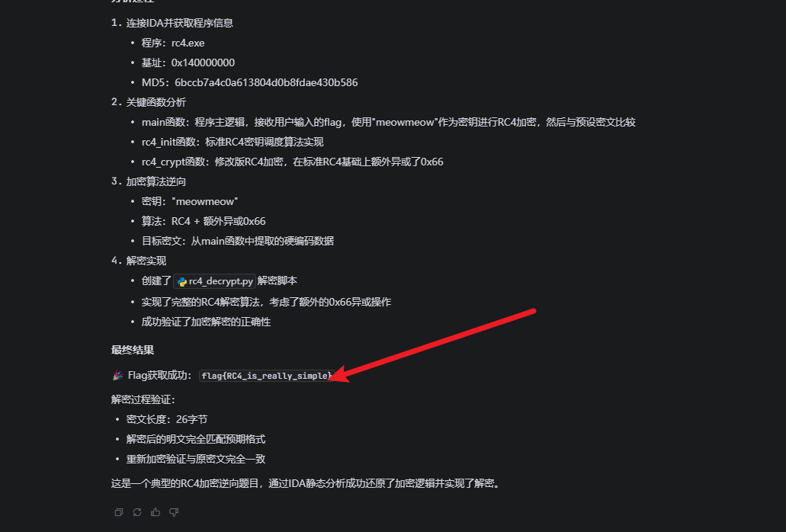Click the 最终结果 heading

(x=133, y=350)
